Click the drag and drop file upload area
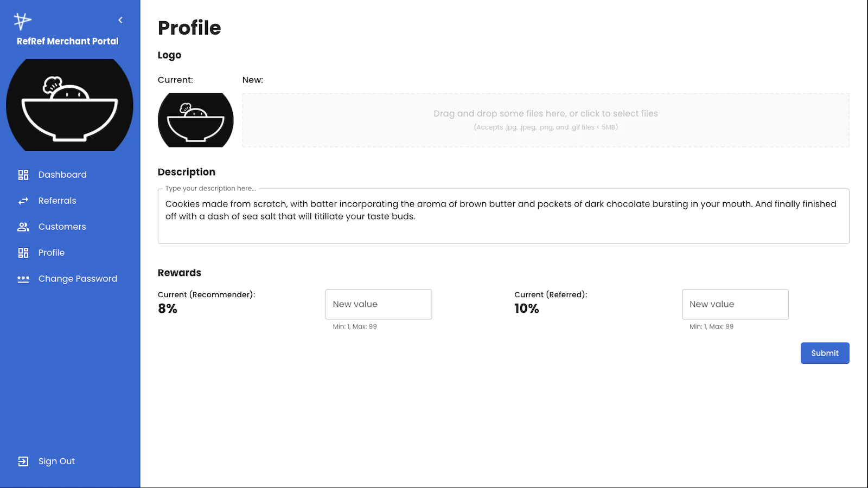 [546, 120]
